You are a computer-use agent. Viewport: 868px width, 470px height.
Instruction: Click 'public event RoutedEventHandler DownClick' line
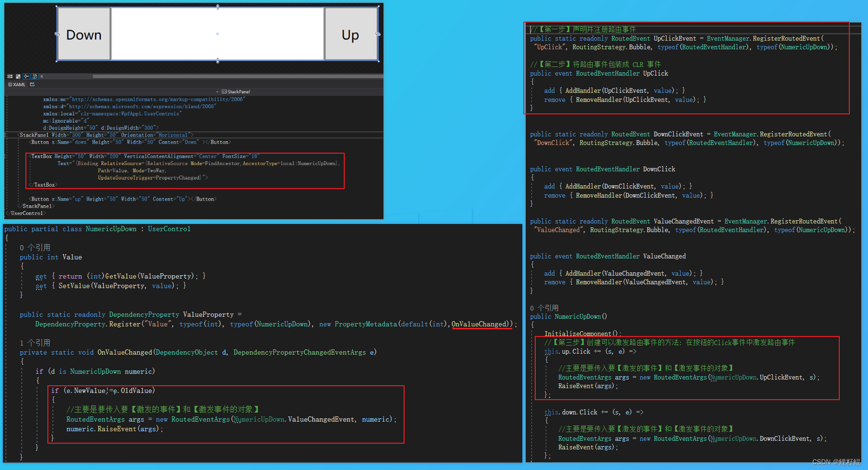click(603, 169)
